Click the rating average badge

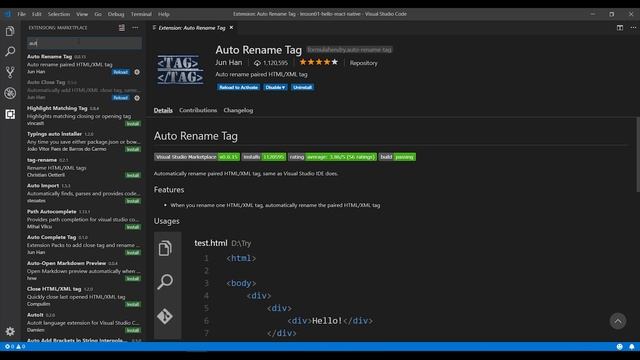pos(332,157)
